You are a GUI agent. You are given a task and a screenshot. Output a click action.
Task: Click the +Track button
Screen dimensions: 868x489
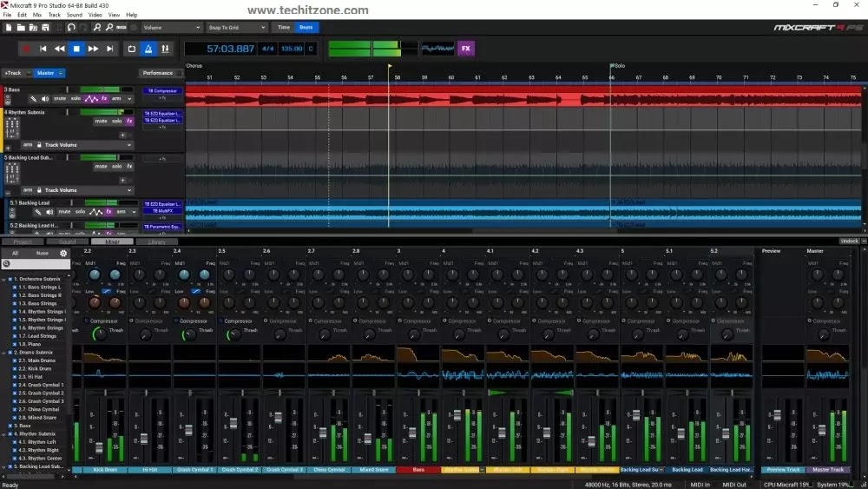[x=13, y=73]
